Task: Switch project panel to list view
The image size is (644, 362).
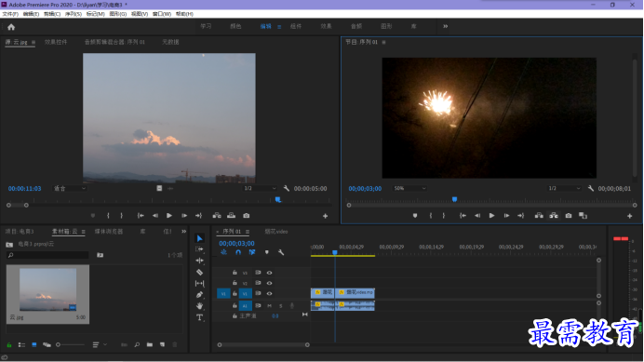Action: tap(21, 344)
